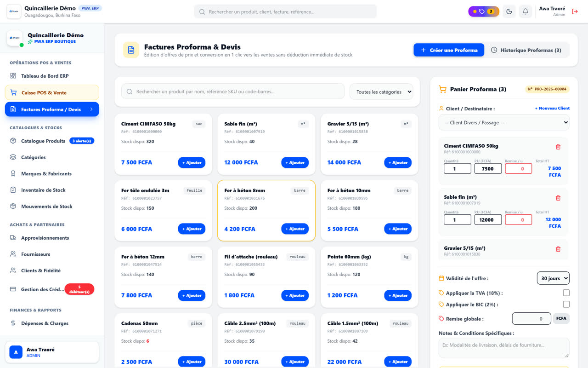
Task: Click the Inventaire de Stock clipboard icon
Action: point(13,190)
